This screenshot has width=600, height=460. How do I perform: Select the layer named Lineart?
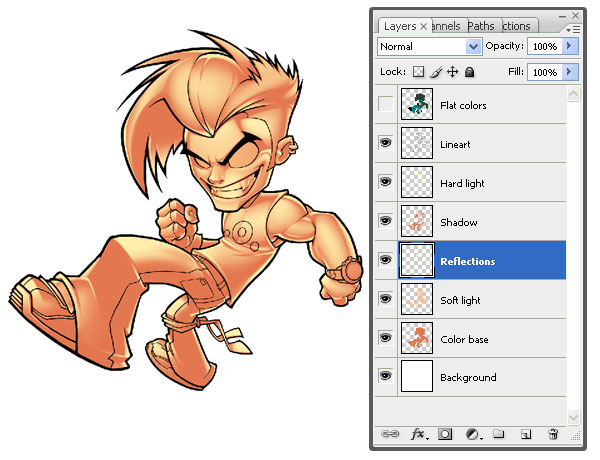pyautogui.click(x=455, y=144)
